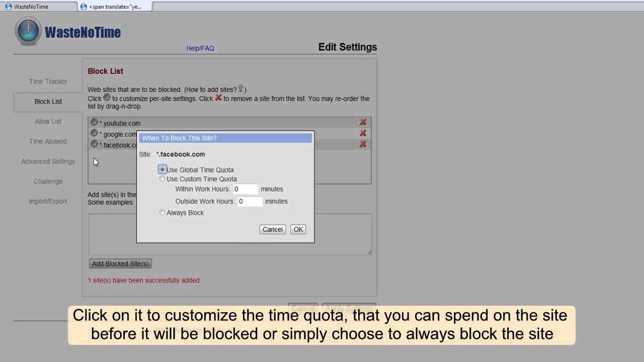Click the Within Work Hours minutes field
This screenshot has width=644, height=362.
tap(246, 189)
